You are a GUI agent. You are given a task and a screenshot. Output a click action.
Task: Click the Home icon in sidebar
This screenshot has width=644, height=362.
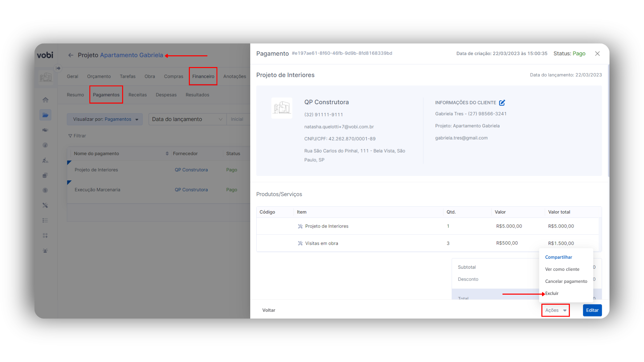45,100
